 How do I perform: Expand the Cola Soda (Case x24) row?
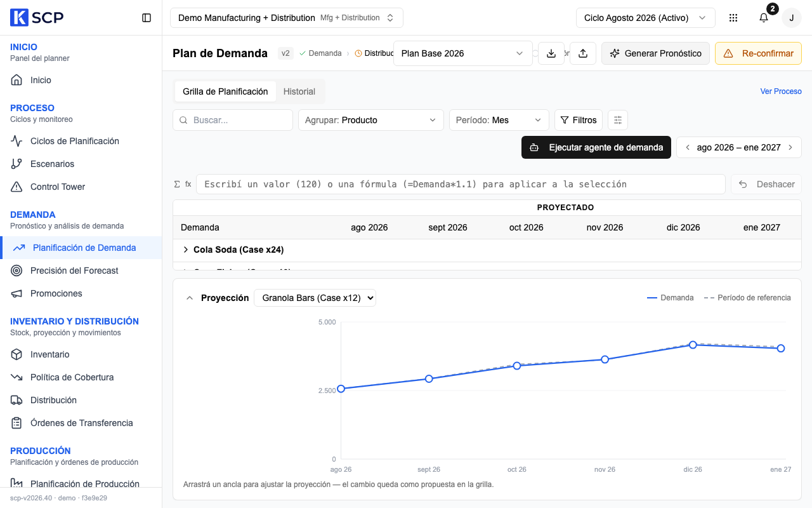186,250
